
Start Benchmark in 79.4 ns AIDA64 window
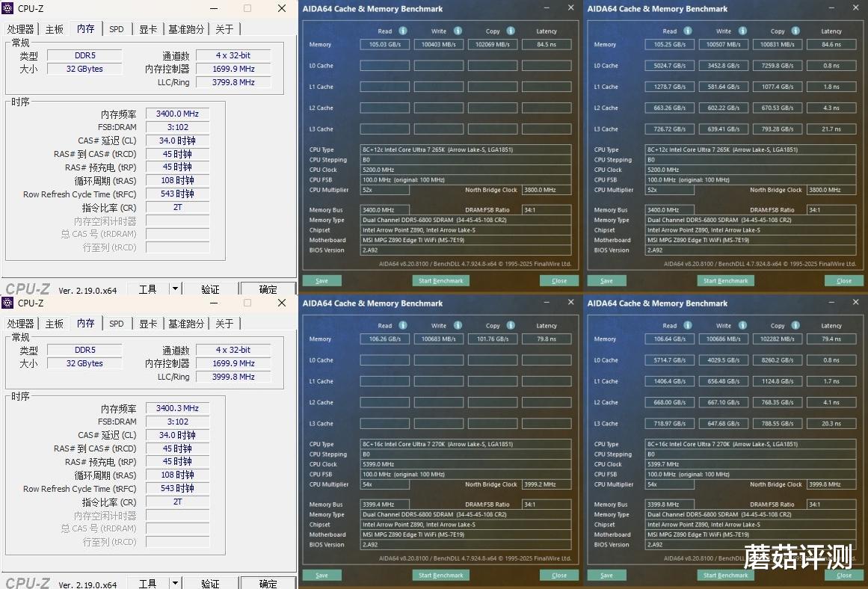726,575
